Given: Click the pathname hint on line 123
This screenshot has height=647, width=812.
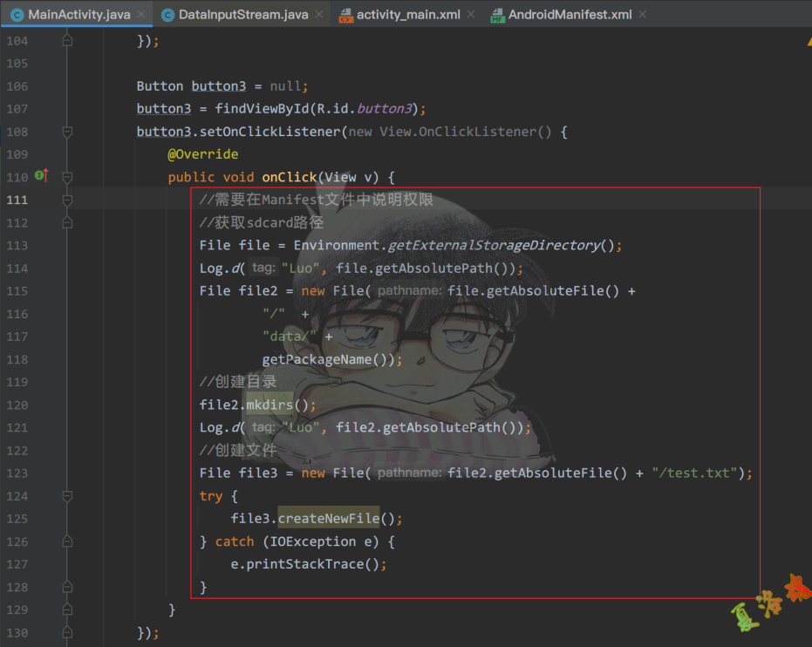Looking at the screenshot, I should pos(409,473).
